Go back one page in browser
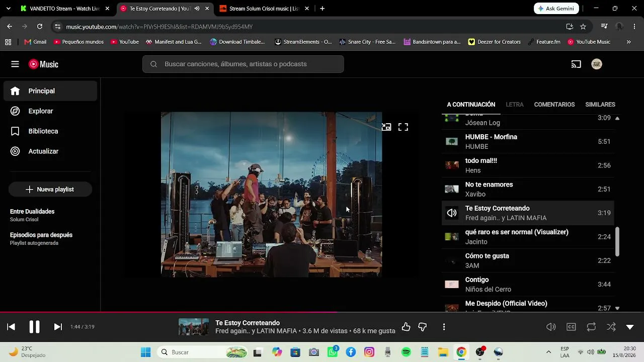This screenshot has width=644, height=362. (x=10, y=27)
